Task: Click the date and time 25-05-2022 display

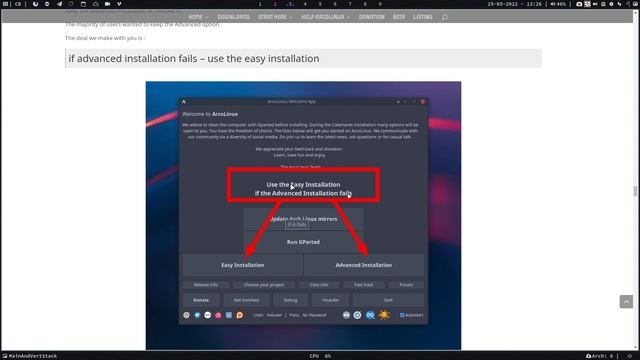Action: click(x=515, y=4)
